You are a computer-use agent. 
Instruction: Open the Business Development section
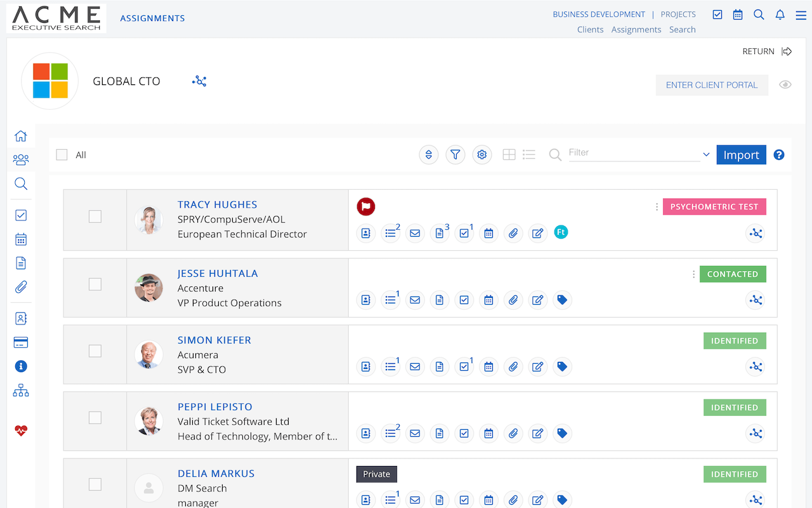pyautogui.click(x=599, y=14)
